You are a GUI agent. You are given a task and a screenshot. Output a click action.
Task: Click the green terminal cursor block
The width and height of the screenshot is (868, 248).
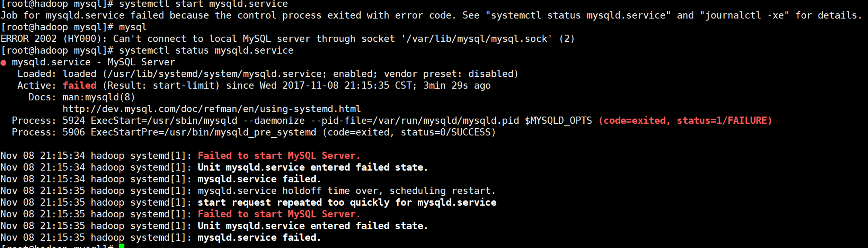click(x=121, y=246)
